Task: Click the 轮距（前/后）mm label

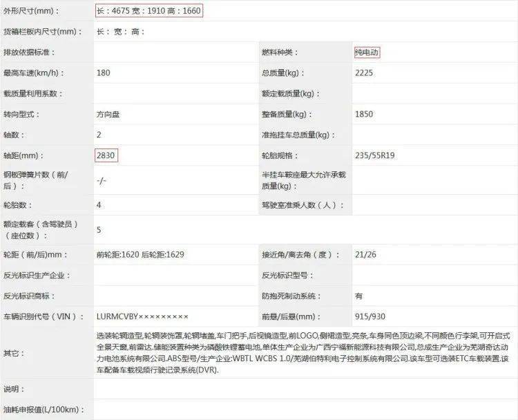Action: coord(35,255)
